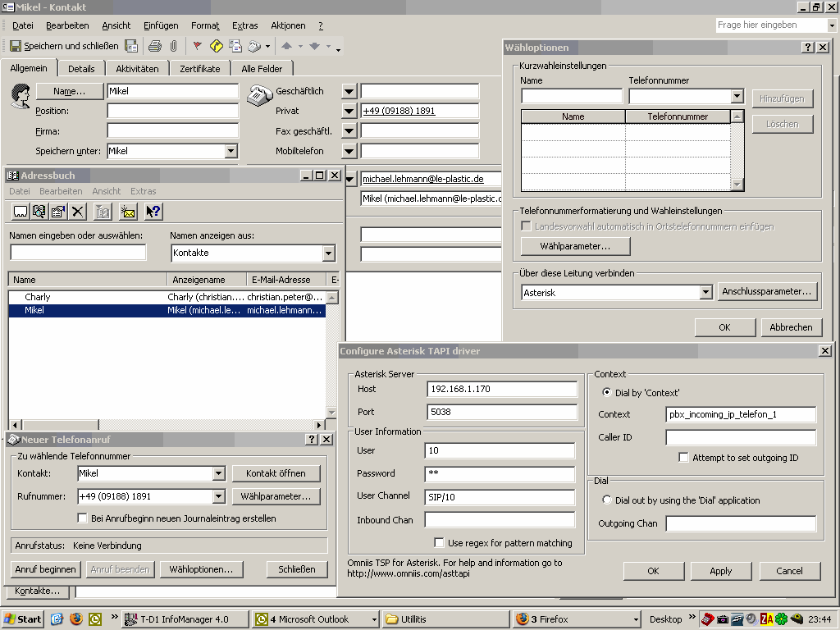This screenshot has height=630, width=840.
Task: Click the Internet Explorer quick launch icon
Action: [57, 619]
